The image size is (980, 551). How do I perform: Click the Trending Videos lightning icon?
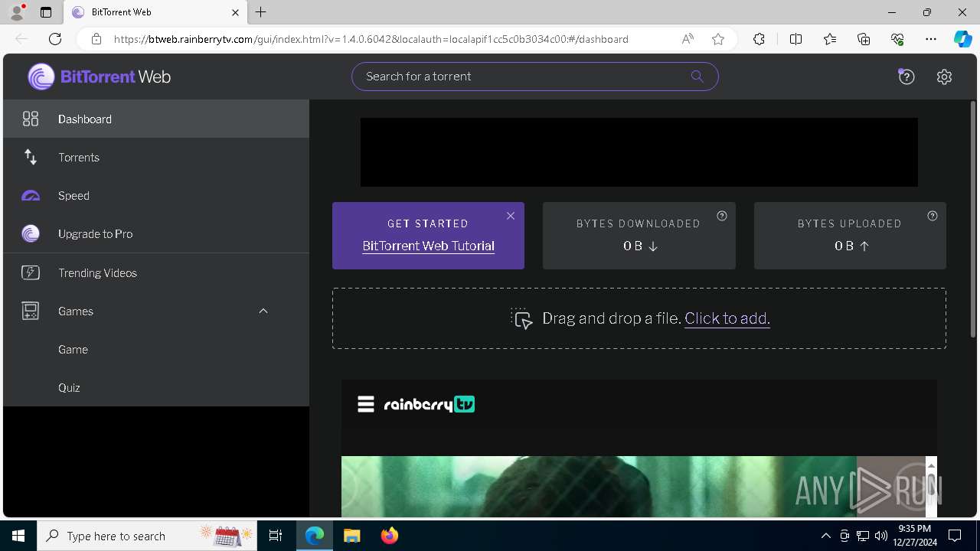point(31,272)
